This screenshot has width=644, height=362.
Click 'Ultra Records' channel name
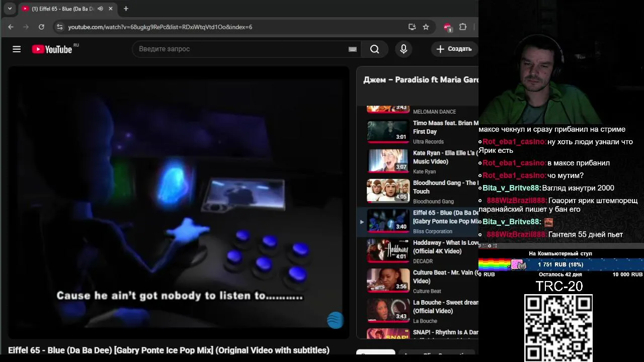pyautogui.click(x=428, y=142)
